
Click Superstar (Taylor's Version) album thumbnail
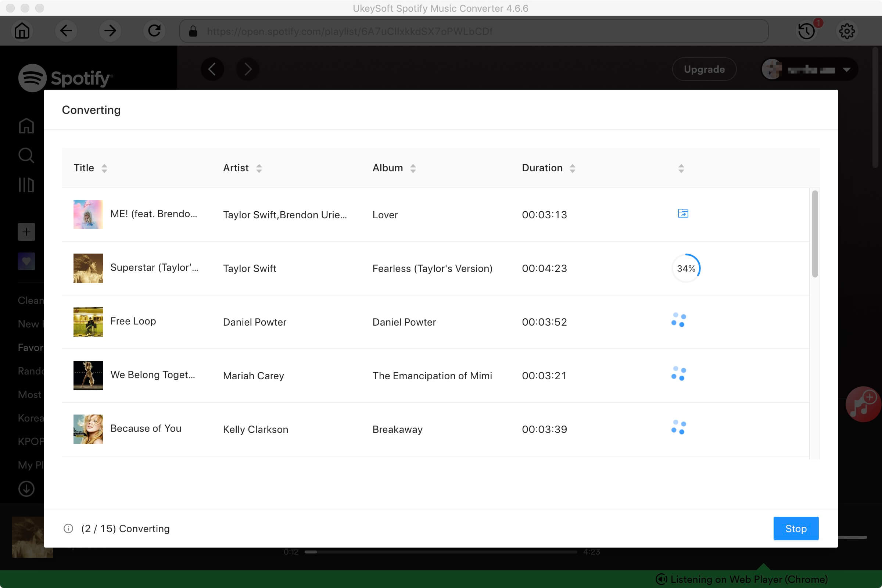88,268
